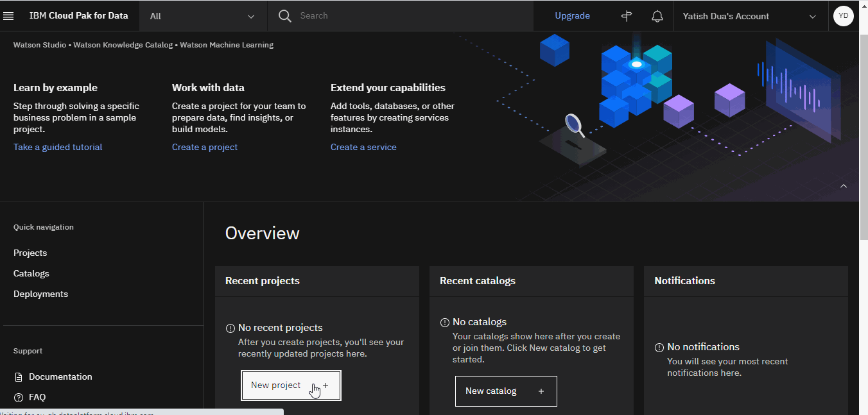Expand the All search scope dropdown
This screenshot has width=868, height=415.
pyautogui.click(x=203, y=16)
